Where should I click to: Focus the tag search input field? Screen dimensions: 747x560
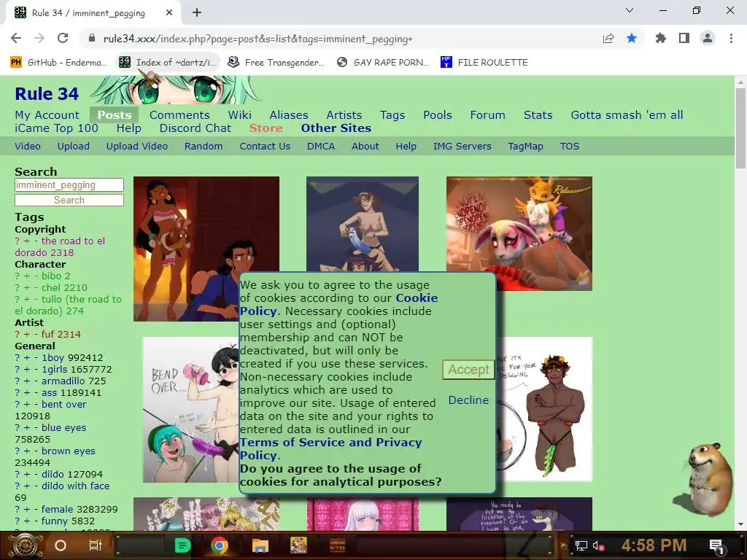[69, 184]
